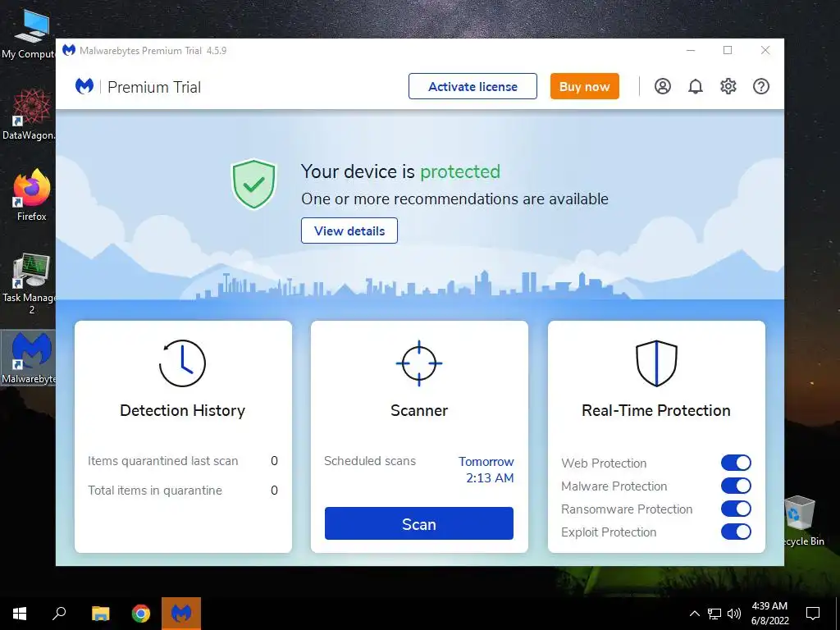
Task: Select the DataWagon desktop shortcut
Action: (28, 115)
